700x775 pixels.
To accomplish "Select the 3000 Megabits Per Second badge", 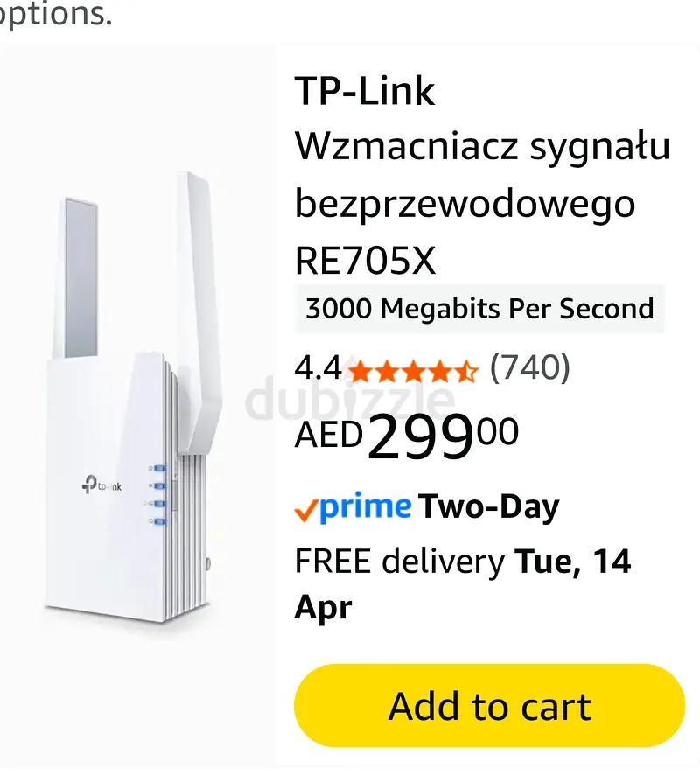I will click(479, 309).
